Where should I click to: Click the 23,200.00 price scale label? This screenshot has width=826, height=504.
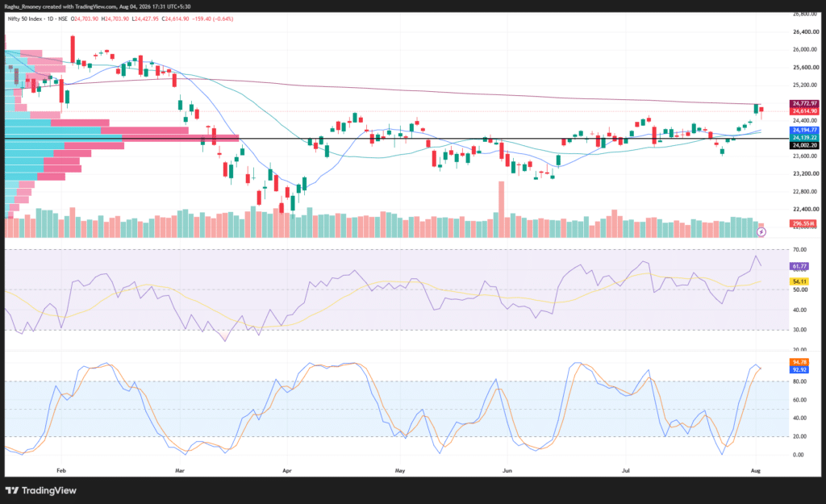point(806,173)
